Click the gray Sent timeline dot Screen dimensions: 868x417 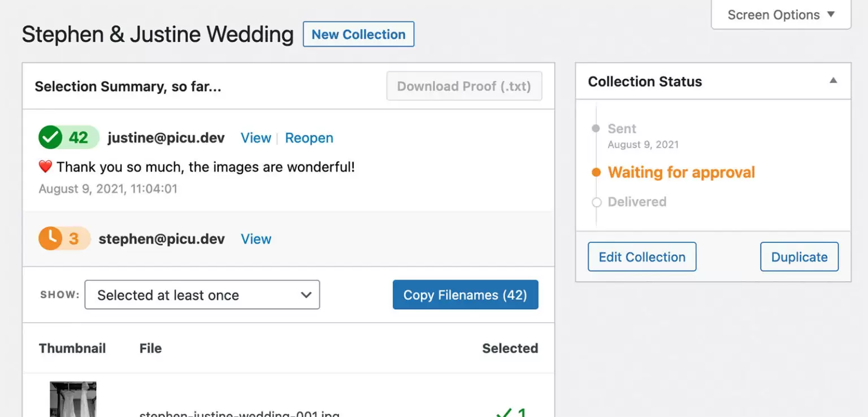[x=596, y=128]
